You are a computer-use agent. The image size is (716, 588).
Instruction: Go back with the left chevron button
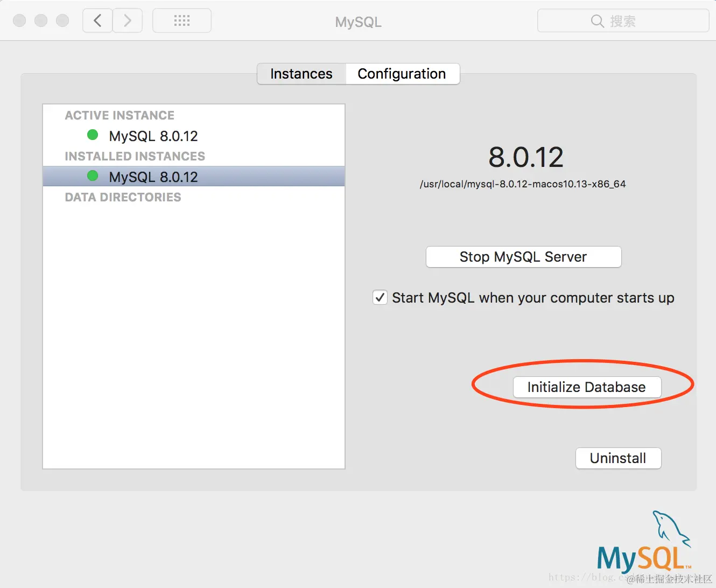point(97,21)
